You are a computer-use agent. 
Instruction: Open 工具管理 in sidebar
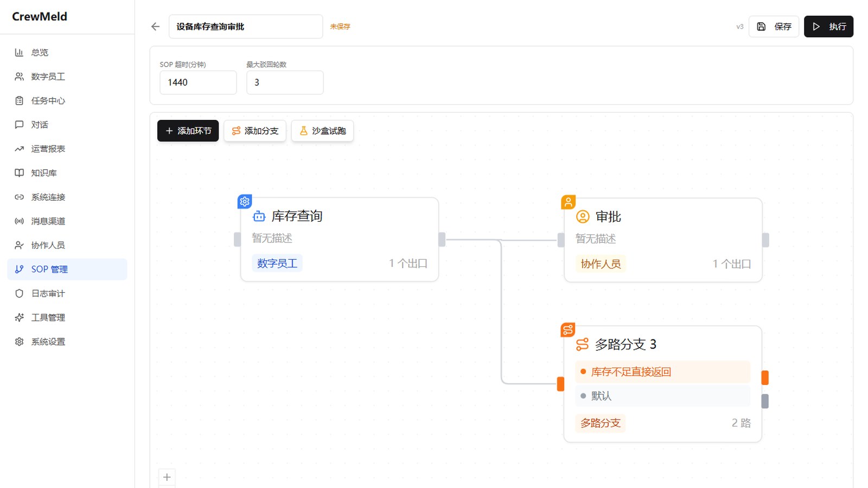pyautogui.click(x=67, y=318)
